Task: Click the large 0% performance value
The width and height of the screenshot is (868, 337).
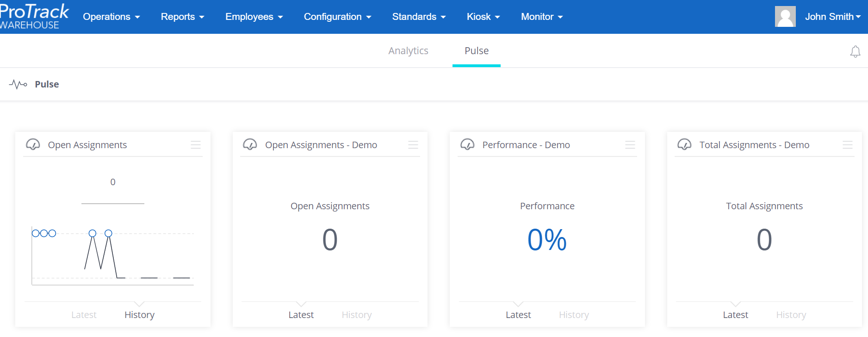Action: (x=547, y=240)
